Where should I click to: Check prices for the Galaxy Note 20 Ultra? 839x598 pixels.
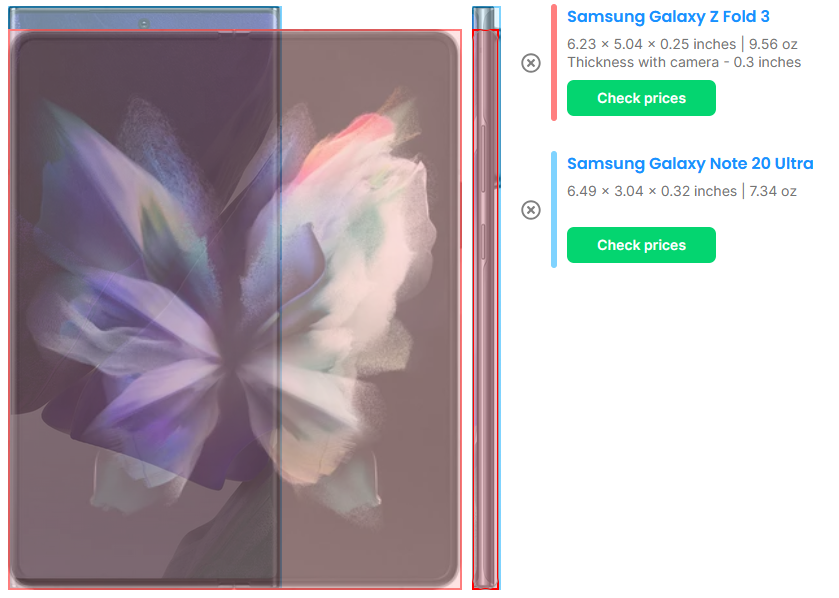(641, 245)
